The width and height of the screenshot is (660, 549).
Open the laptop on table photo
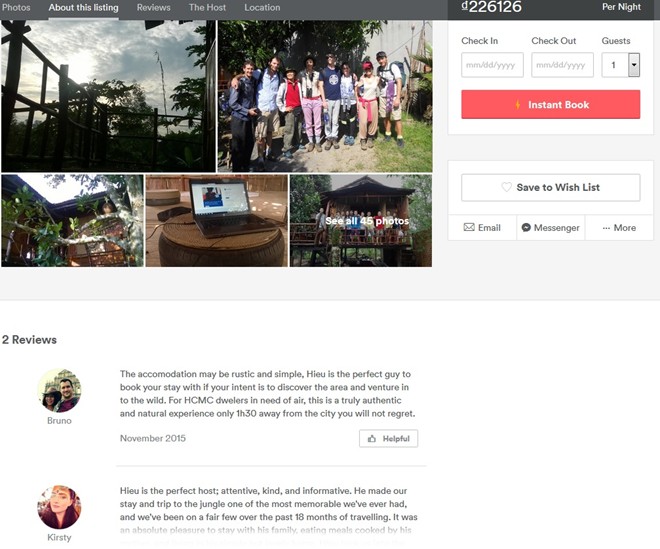(x=217, y=221)
